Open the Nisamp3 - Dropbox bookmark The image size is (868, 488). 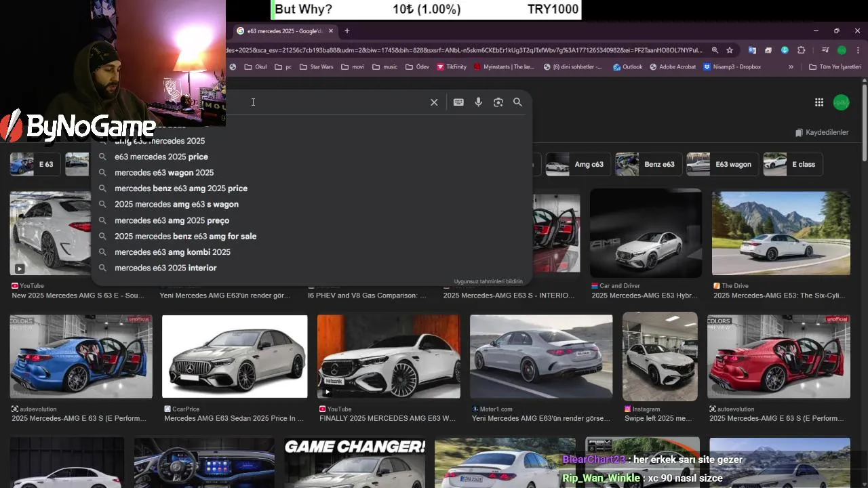732,67
